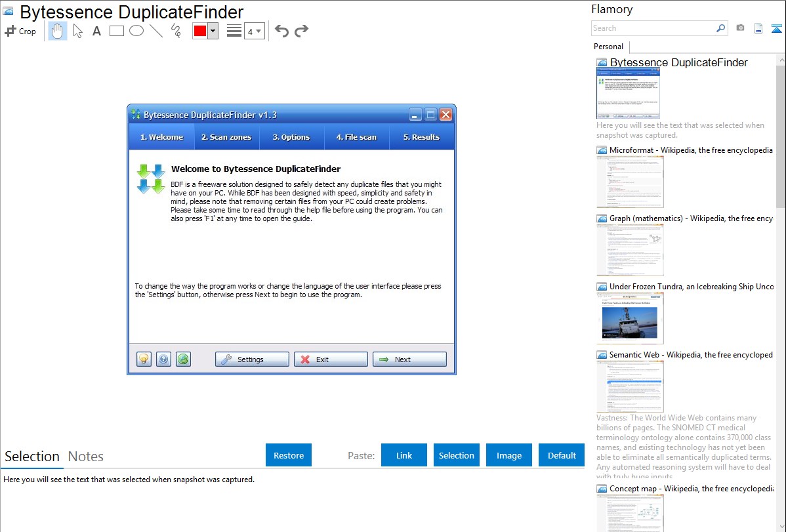Switch to the Selection tab
Screen dimensions: 786x532
[32, 457]
